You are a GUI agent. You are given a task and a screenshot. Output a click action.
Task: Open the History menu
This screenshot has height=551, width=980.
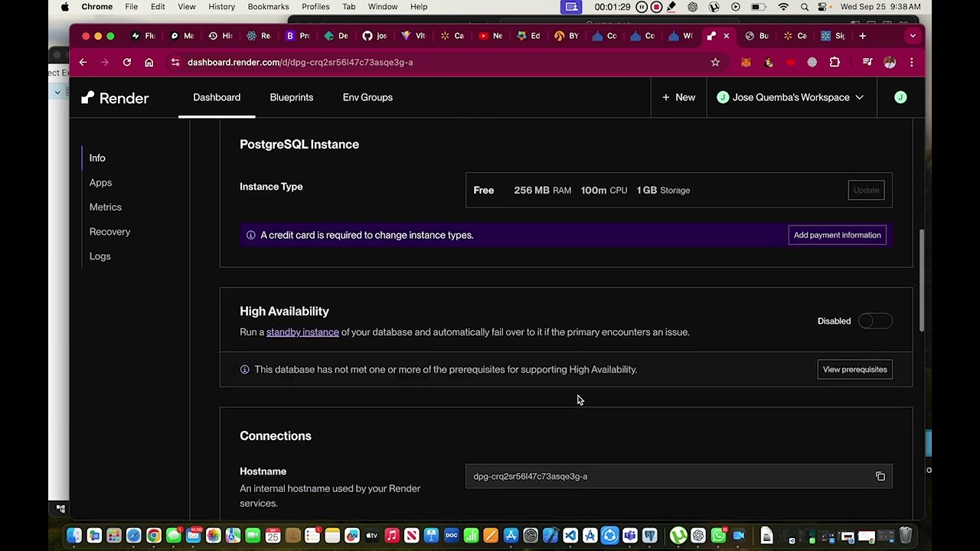[221, 7]
